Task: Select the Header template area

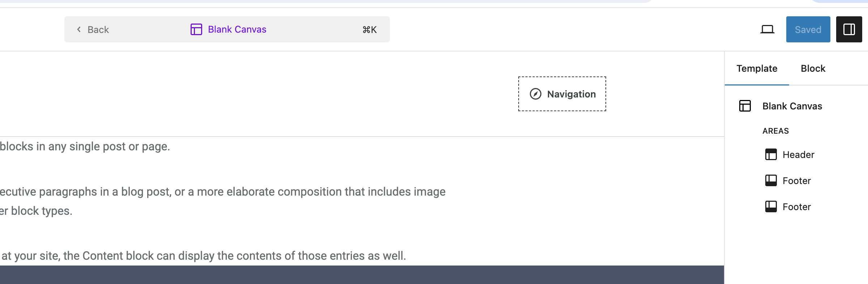Action: coord(790,155)
